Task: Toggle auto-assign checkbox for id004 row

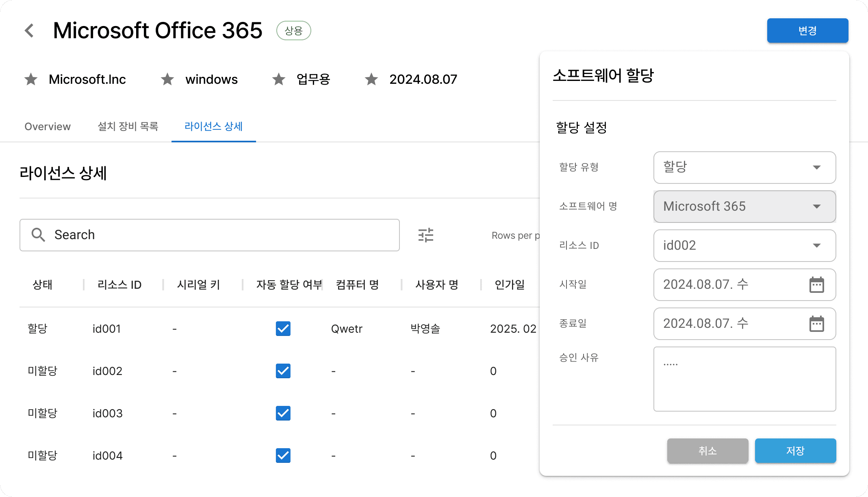Action: tap(283, 456)
